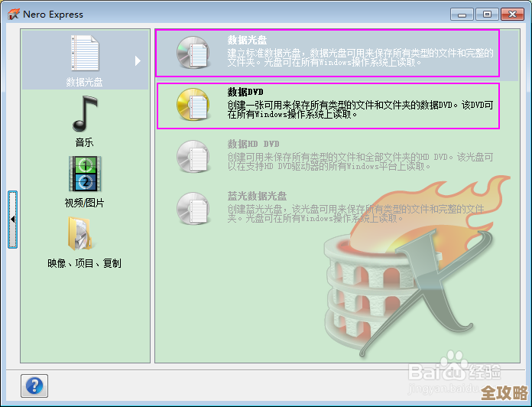532x407 pixels.
Task: Click the 数据DVD title text
Action: click(245, 92)
